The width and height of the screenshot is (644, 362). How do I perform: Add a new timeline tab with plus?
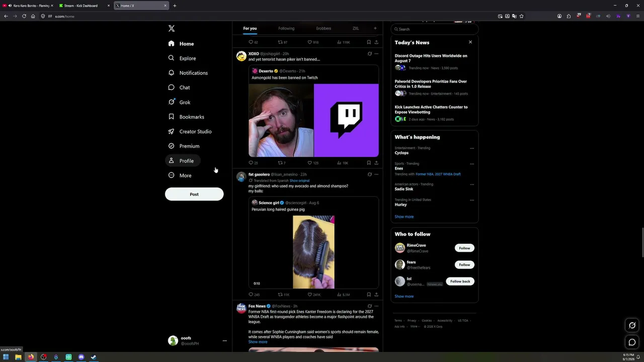coord(375,28)
